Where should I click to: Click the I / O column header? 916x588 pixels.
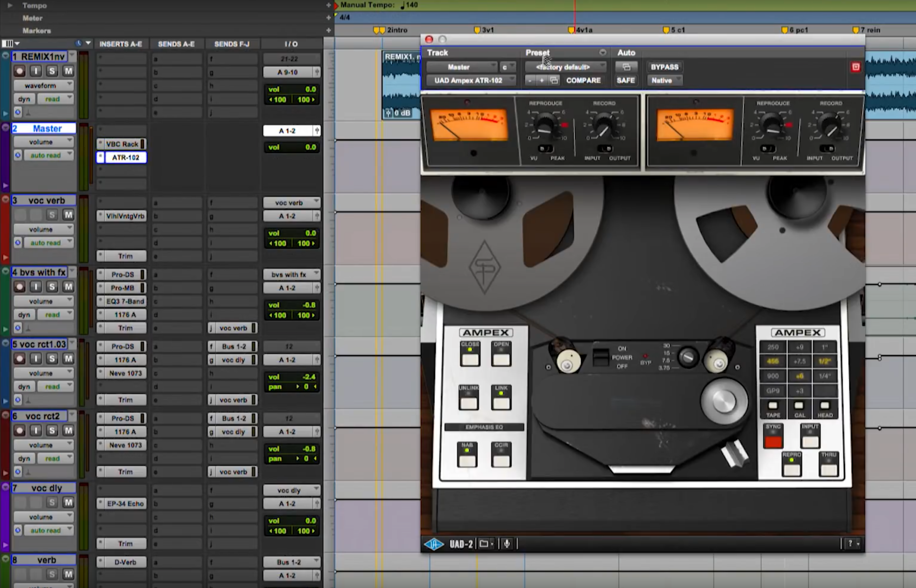(291, 44)
